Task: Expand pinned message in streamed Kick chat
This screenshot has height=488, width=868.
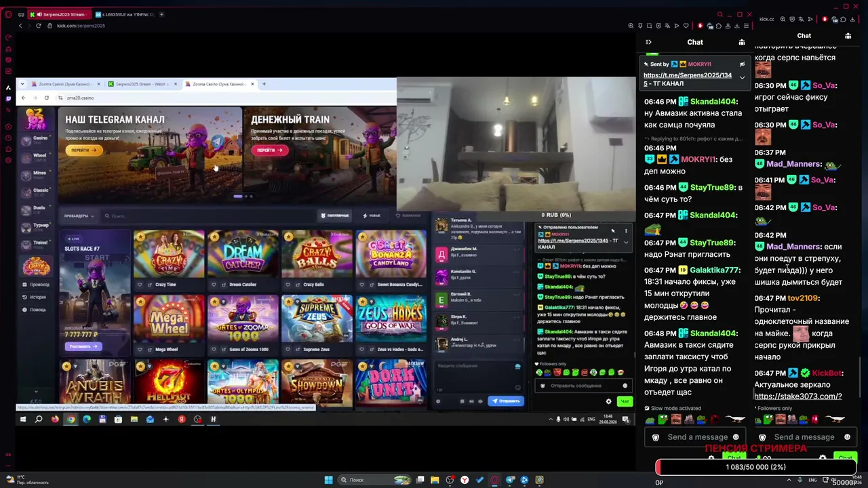Action: (625, 242)
